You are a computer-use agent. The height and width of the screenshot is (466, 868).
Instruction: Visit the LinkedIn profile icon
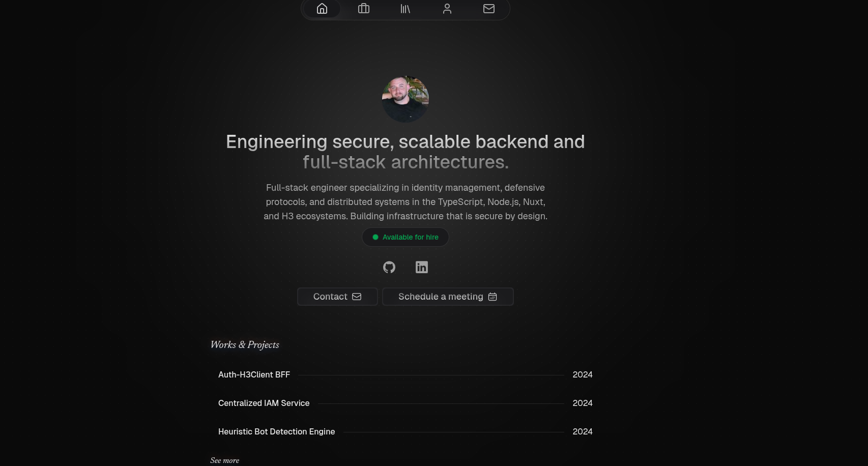pos(422,267)
